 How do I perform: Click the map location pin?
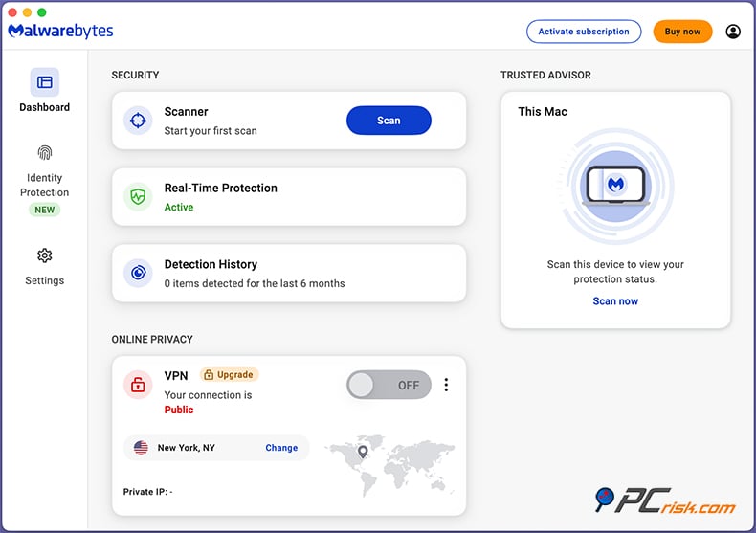pos(363,452)
